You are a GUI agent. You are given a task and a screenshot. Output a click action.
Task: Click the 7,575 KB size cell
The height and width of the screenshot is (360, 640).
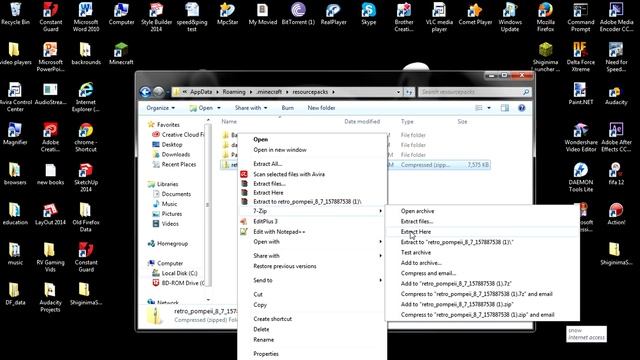pos(478,165)
